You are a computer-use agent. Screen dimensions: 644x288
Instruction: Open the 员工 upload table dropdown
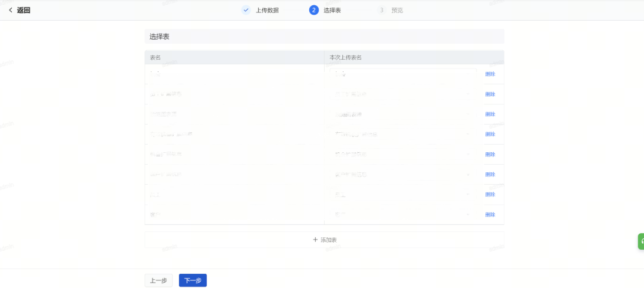click(403, 194)
